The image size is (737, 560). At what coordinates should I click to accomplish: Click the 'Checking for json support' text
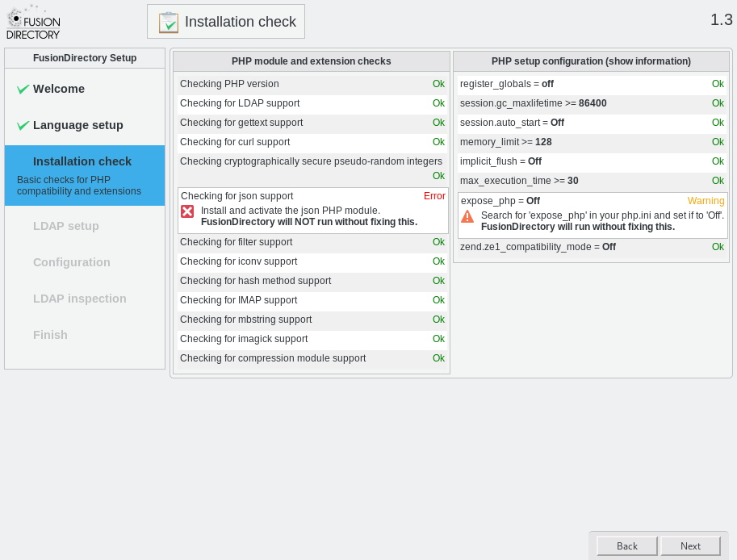(237, 196)
